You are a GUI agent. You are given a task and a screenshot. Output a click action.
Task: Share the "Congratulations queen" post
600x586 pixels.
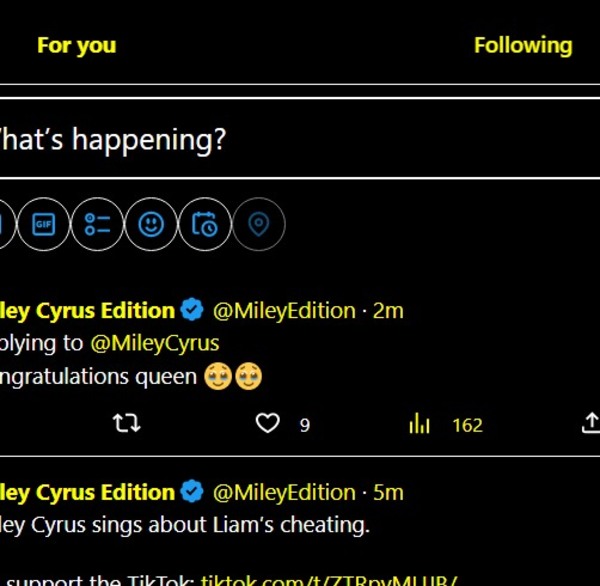(x=590, y=425)
